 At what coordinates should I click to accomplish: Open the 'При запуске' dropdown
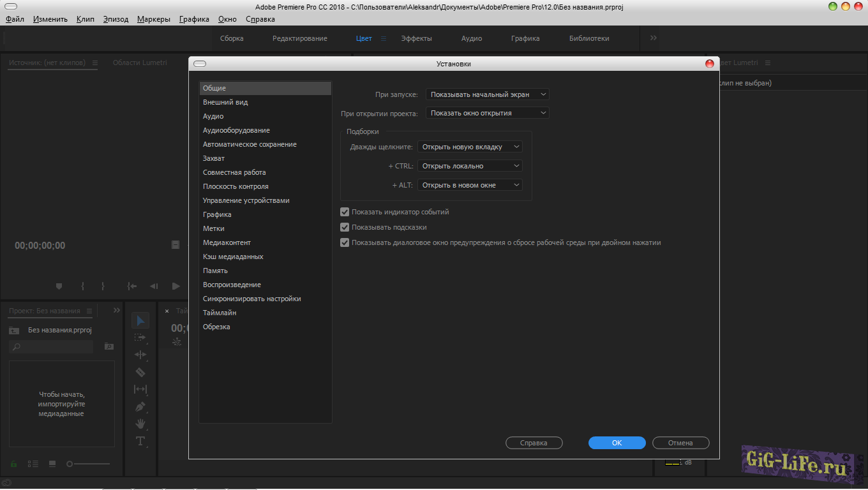pos(488,94)
